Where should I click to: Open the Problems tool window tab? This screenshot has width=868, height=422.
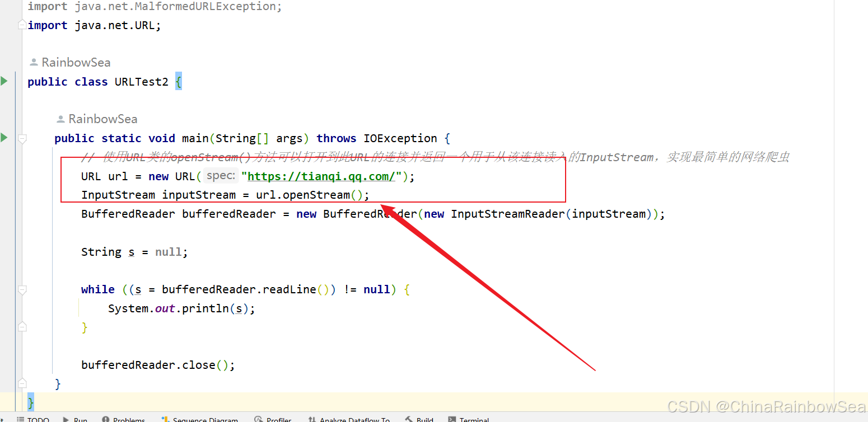(124, 419)
